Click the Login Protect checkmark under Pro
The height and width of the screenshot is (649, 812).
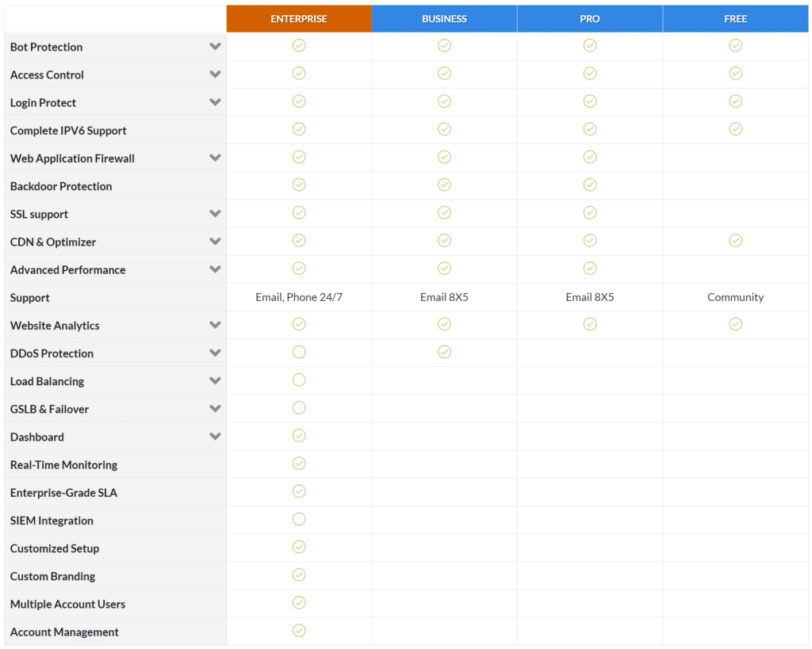(590, 101)
